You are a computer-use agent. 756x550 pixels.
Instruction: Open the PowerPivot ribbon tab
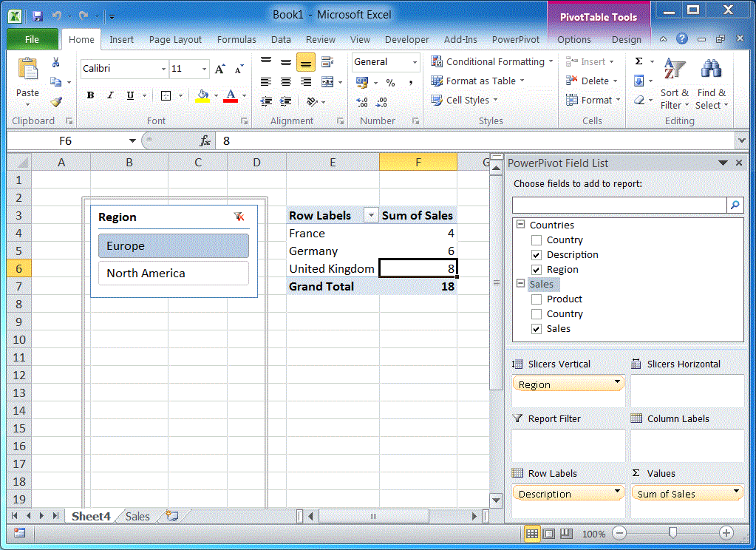coord(515,40)
